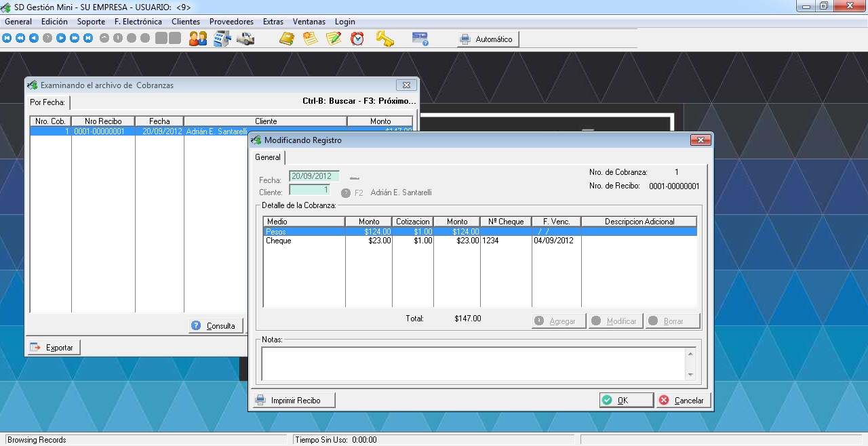
Task: Open the notepad with pencil icon
Action: click(333, 39)
